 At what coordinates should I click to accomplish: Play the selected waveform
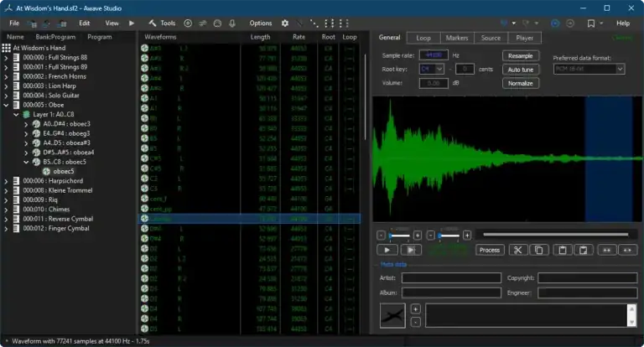coord(387,250)
